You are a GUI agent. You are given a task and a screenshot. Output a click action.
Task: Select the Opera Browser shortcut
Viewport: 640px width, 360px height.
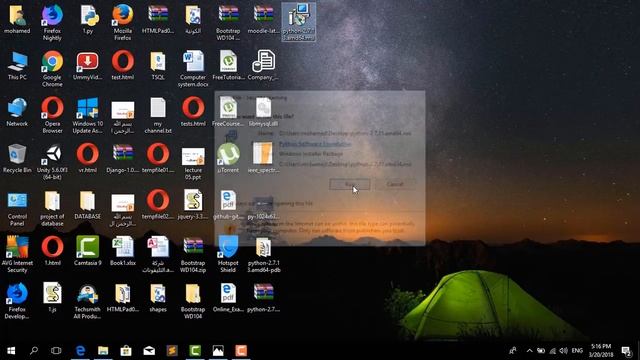[x=52, y=115]
